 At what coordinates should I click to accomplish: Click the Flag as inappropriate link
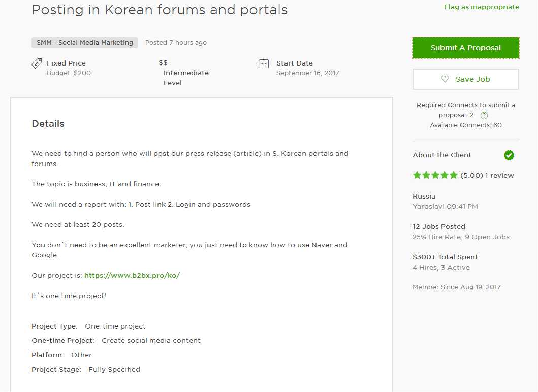click(481, 7)
